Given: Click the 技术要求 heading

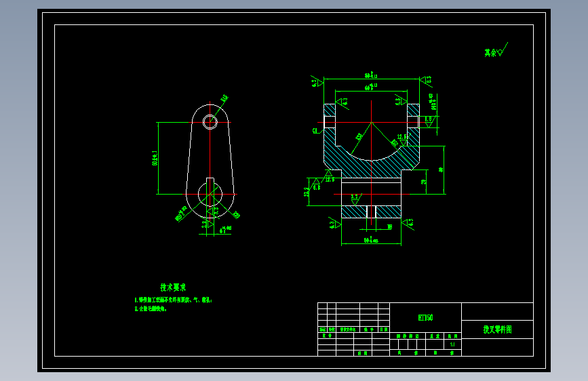Looking at the screenshot, I should [173, 287].
